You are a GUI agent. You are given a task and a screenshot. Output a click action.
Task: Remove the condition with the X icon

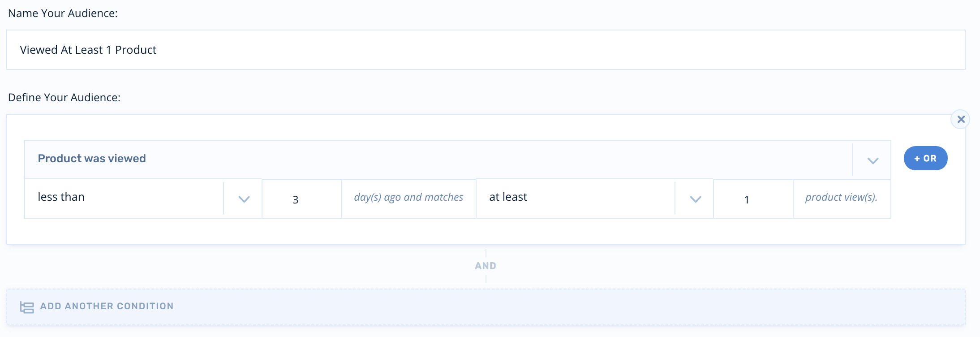click(x=961, y=120)
